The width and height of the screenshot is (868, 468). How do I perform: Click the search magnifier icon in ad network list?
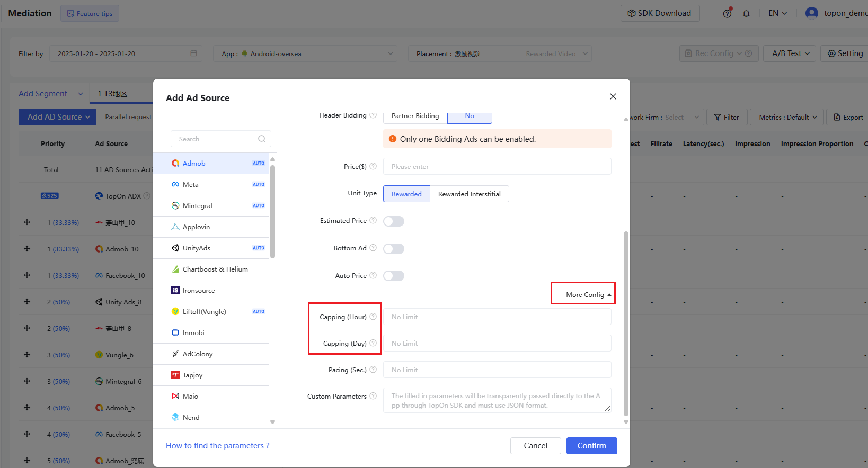pos(262,139)
